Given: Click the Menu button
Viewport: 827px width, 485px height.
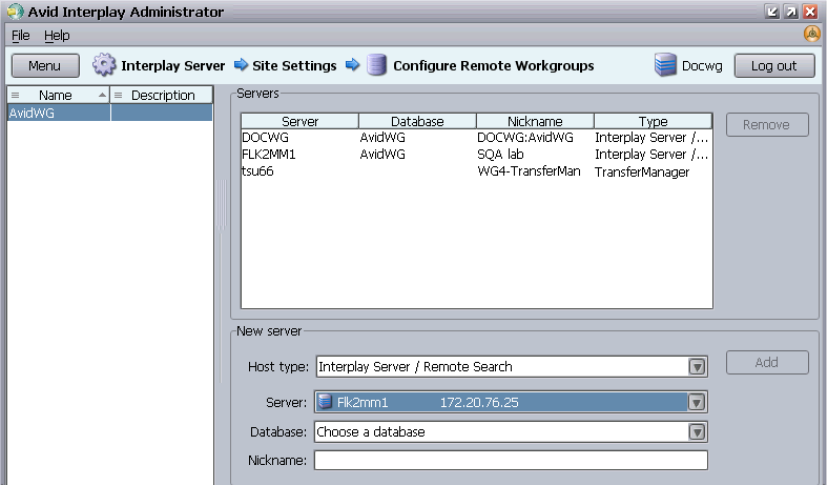Looking at the screenshot, I should pos(43,66).
